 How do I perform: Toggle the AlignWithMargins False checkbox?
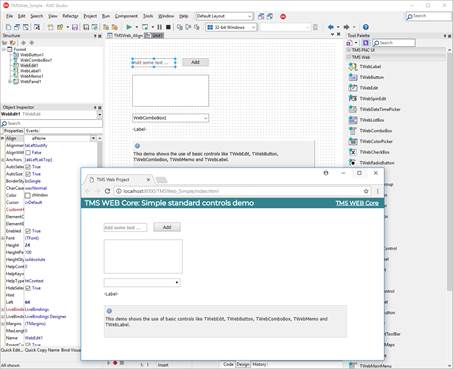tap(28, 152)
